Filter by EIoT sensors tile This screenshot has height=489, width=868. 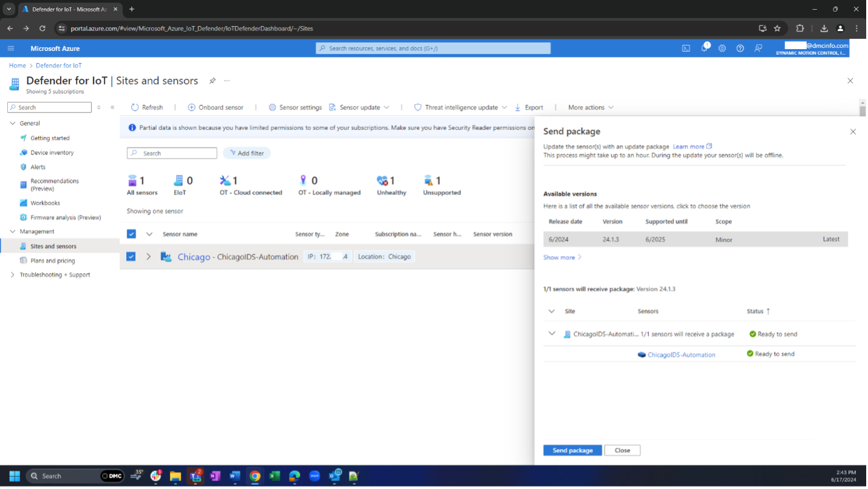[182, 185]
